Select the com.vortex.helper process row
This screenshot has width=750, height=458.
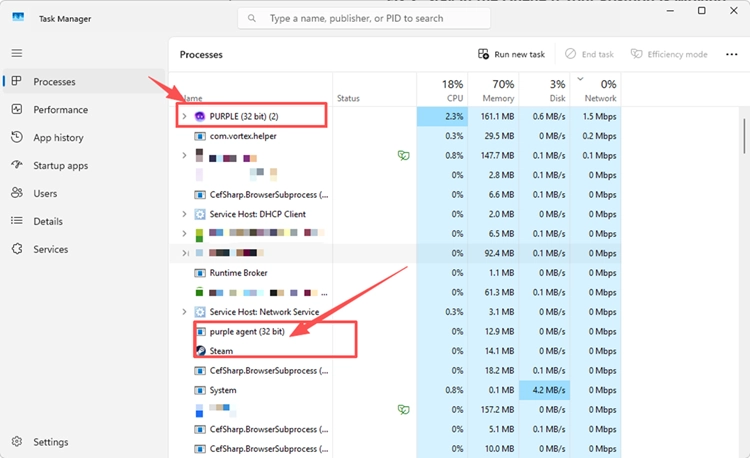(x=395, y=136)
